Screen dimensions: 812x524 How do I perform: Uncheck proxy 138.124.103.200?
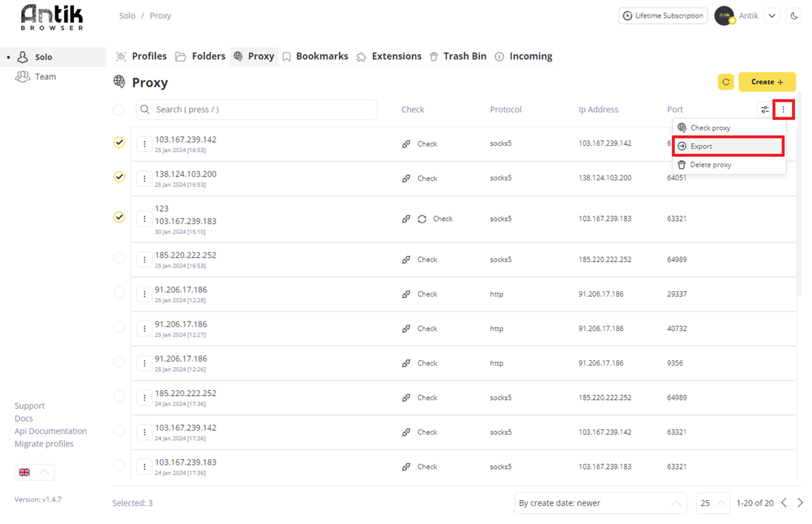(x=119, y=177)
